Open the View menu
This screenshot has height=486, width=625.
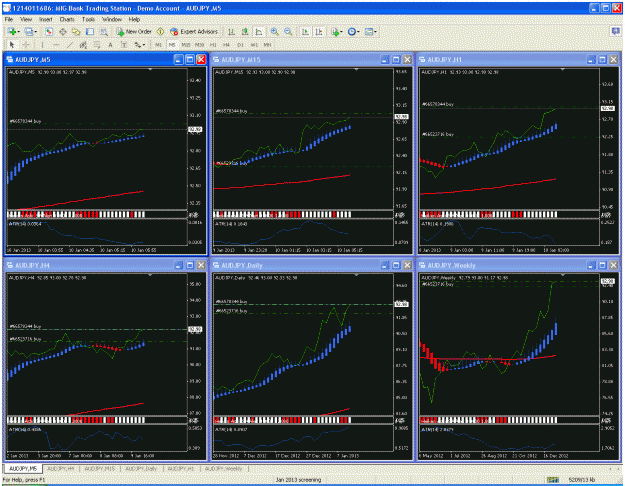click(x=26, y=19)
